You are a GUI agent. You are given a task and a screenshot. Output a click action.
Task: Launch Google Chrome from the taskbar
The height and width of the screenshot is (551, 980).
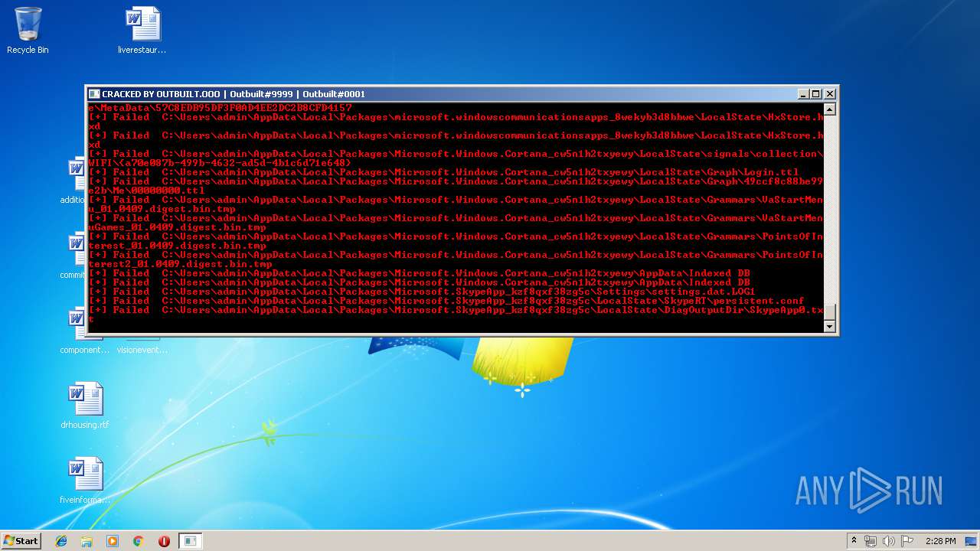(139, 541)
